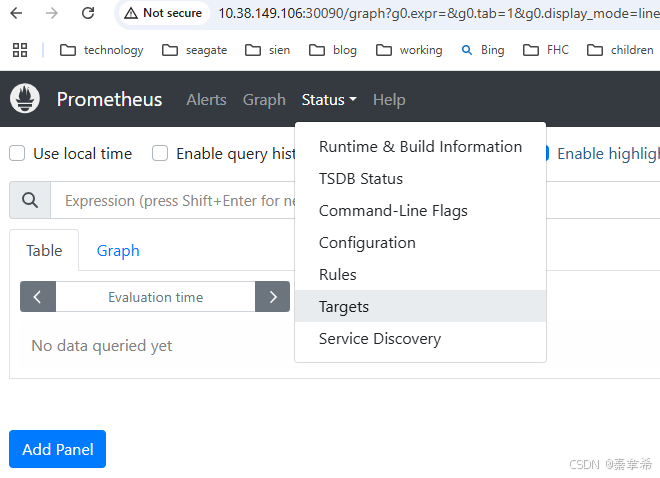660x478 pixels.
Task: Open the blog bookmarks folder
Action: [333, 50]
